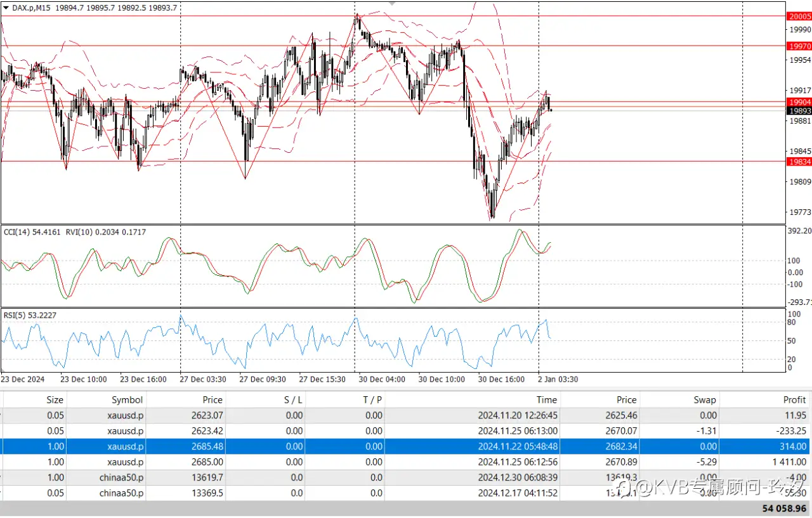Open the DAX.p,M15 chart title dropdown triangle
The height and width of the screenshot is (518, 812).
(x=6, y=7)
